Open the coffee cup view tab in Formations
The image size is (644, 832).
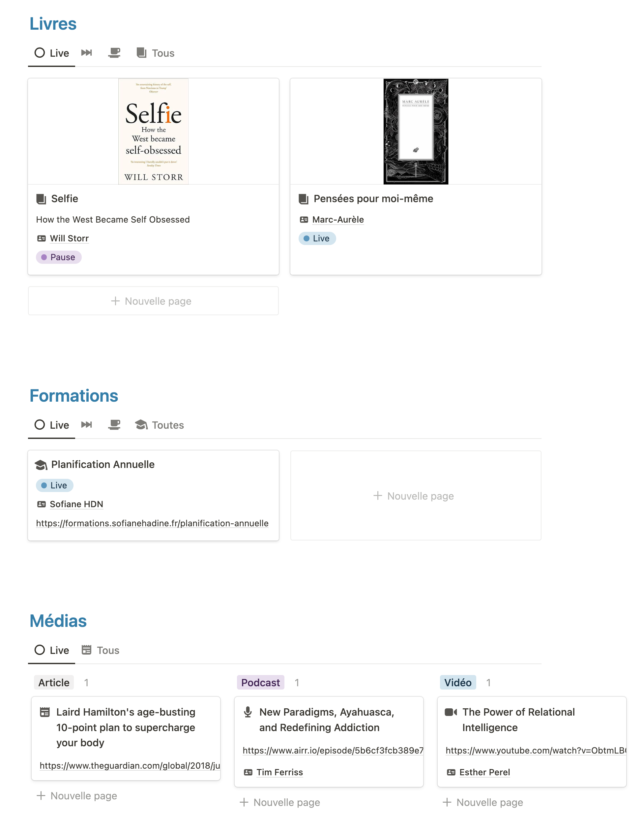click(114, 425)
